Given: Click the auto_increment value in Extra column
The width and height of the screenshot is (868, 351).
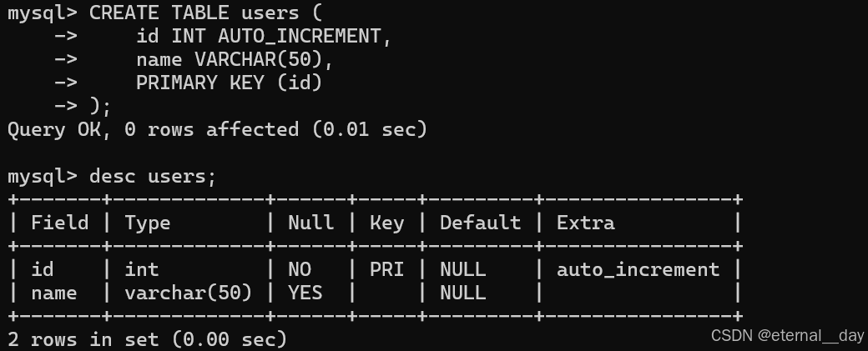Looking at the screenshot, I should (638, 270).
